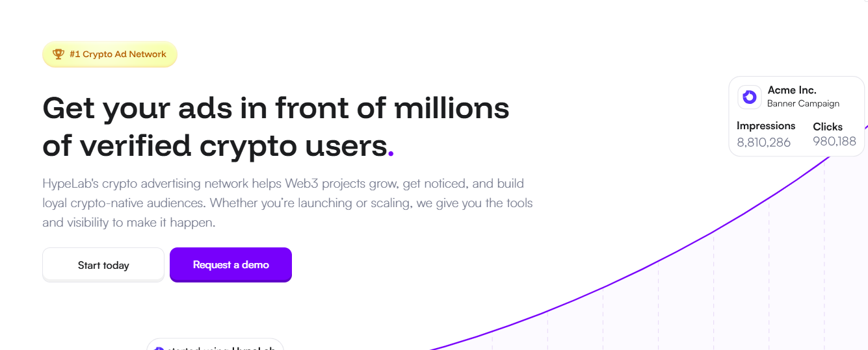
Task: Click the HypeLab description paragraph
Action: 287,203
